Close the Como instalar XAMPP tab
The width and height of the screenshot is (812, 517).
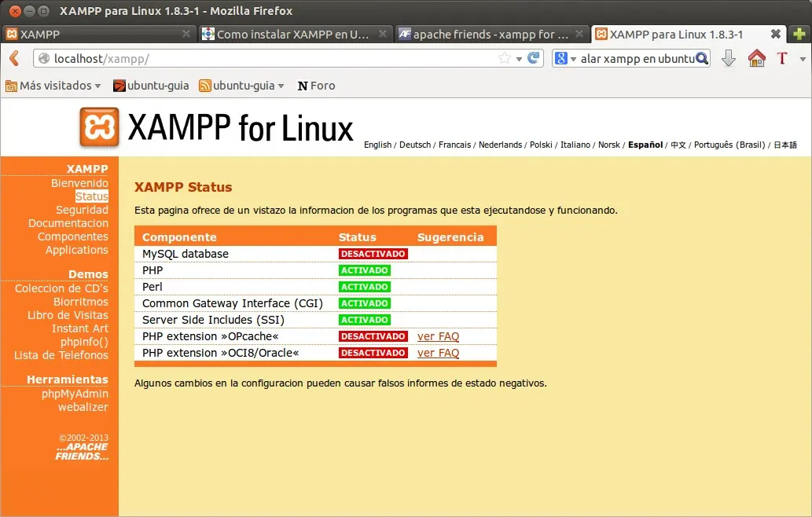point(383,34)
